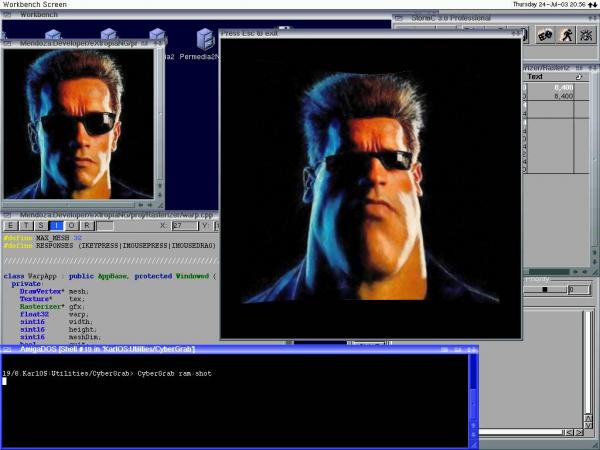This screenshot has width=600, height=450.
Task: Click the AmigaDOS shell vertical scrollbar
Action: click(473, 386)
